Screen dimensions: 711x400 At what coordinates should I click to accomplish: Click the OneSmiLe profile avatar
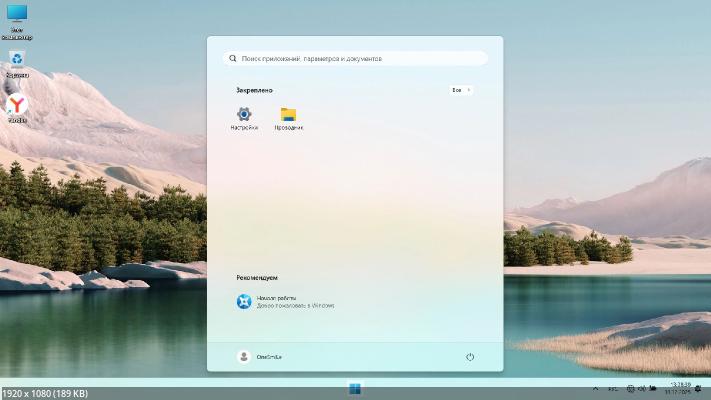coord(243,357)
